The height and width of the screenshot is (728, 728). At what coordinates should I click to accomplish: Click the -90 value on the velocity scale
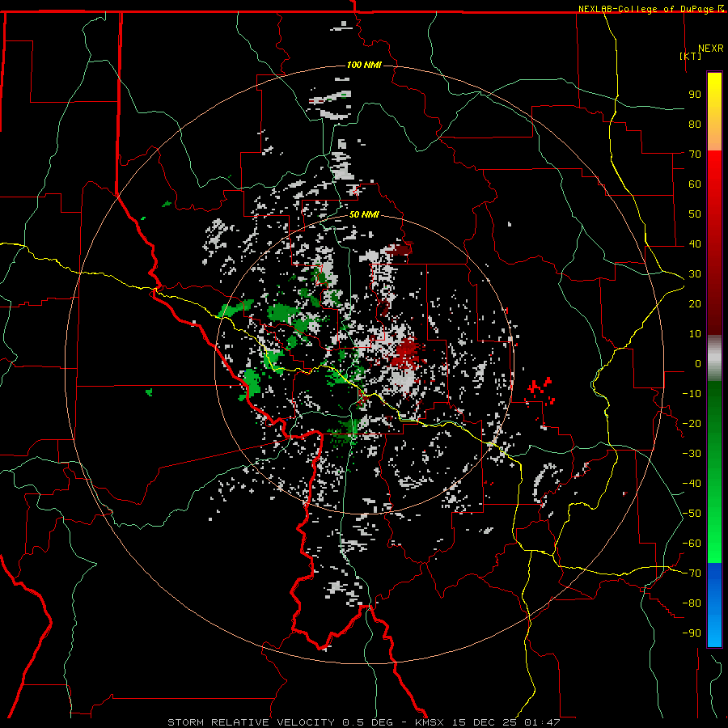(x=692, y=633)
